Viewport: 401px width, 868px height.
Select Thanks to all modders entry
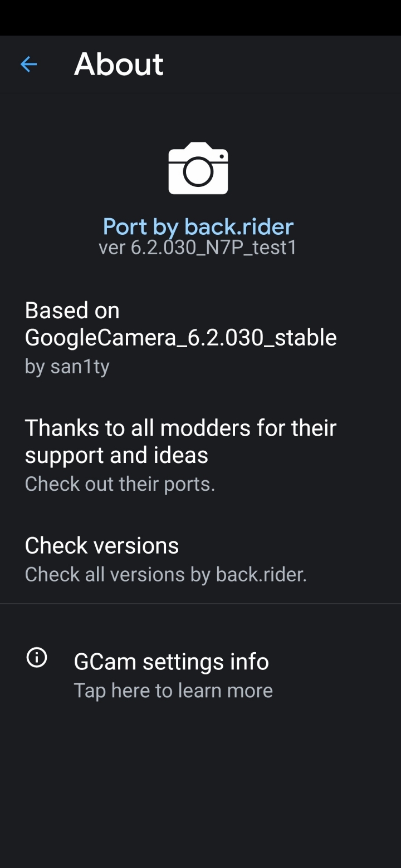[x=200, y=455]
